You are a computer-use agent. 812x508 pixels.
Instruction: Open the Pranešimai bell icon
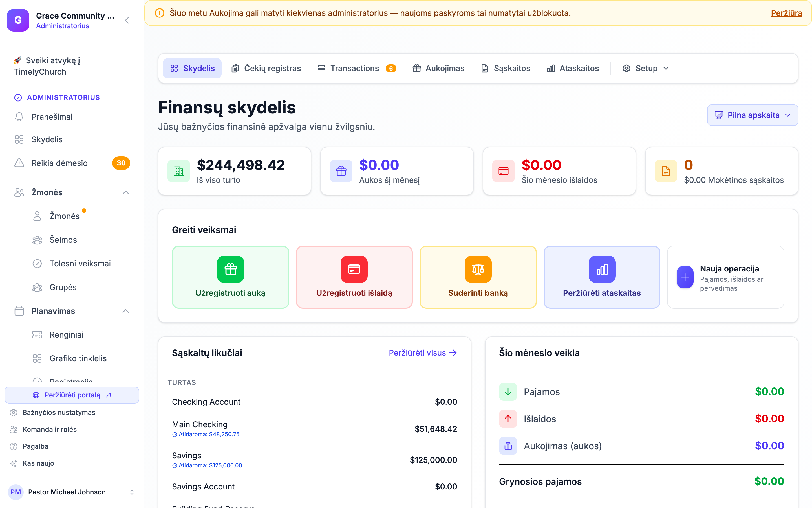tap(19, 117)
